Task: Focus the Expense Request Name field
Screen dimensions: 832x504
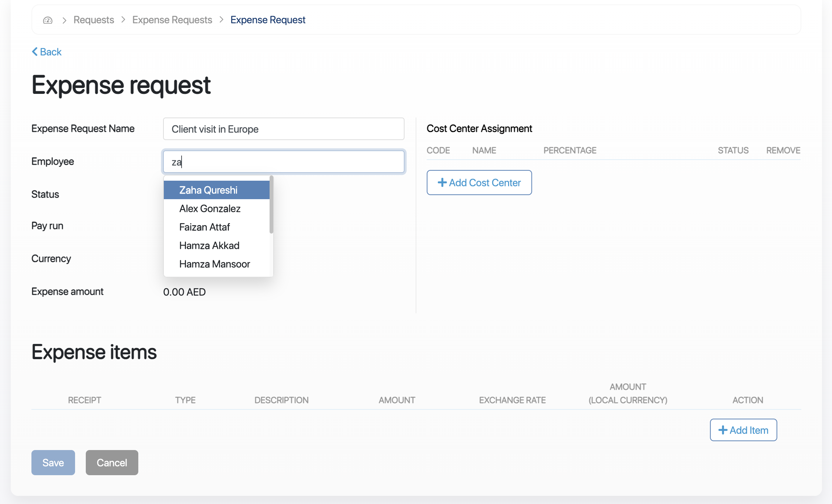Action: point(284,129)
